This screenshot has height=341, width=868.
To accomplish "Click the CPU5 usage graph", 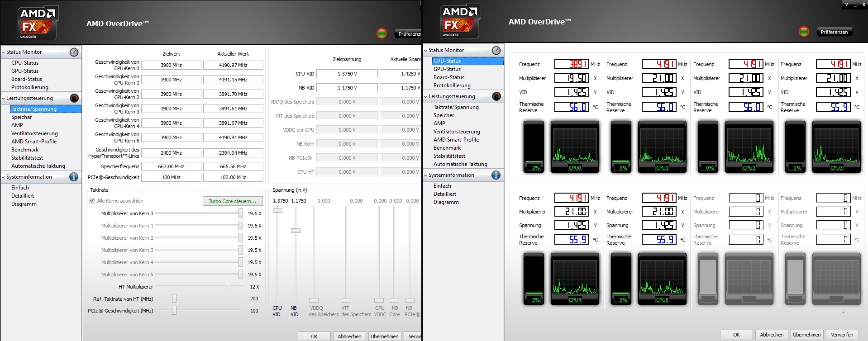I will (662, 279).
